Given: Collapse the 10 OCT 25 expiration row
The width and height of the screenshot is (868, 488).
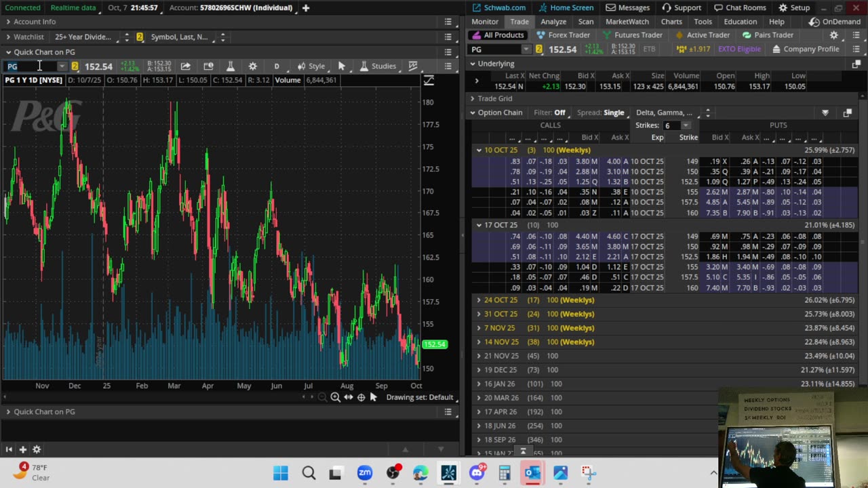Looking at the screenshot, I should (x=479, y=150).
